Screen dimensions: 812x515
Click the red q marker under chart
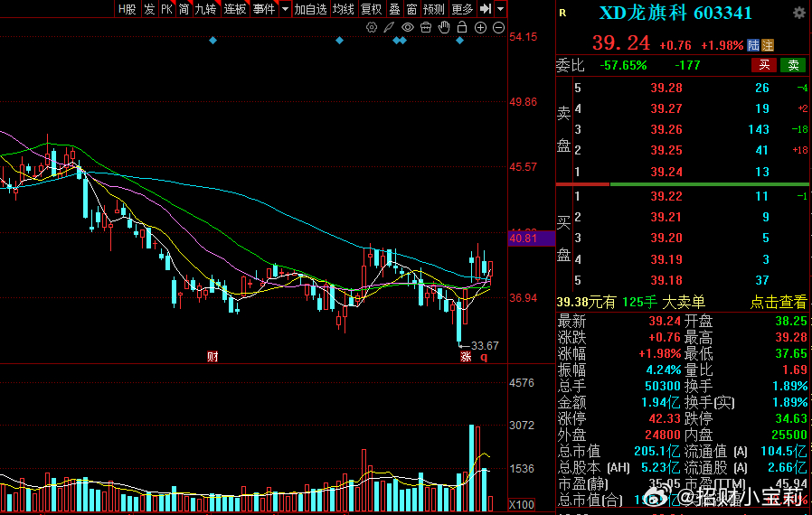484,357
